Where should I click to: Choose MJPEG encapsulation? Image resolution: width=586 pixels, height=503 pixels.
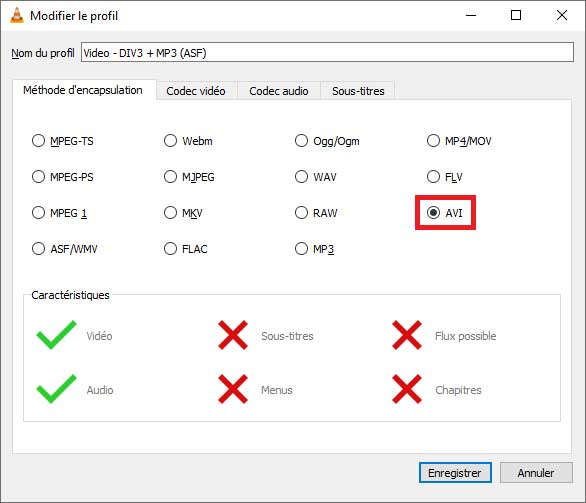tap(170, 177)
